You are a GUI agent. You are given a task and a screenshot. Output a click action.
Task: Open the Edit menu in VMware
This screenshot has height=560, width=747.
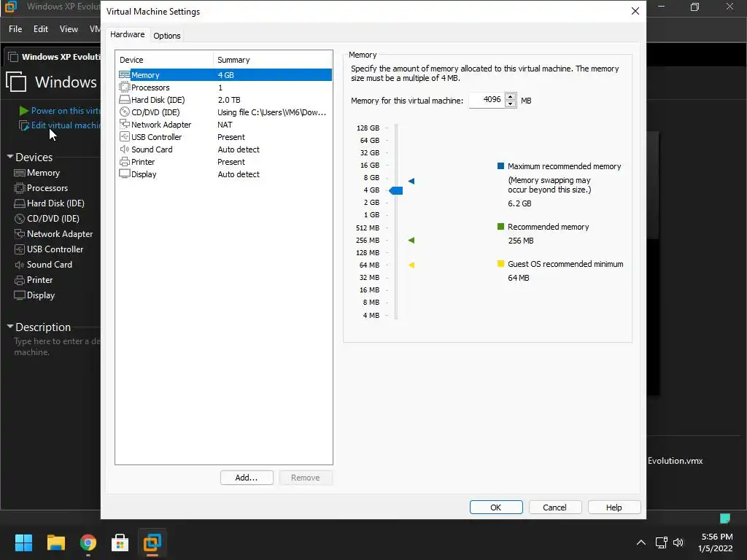click(41, 29)
